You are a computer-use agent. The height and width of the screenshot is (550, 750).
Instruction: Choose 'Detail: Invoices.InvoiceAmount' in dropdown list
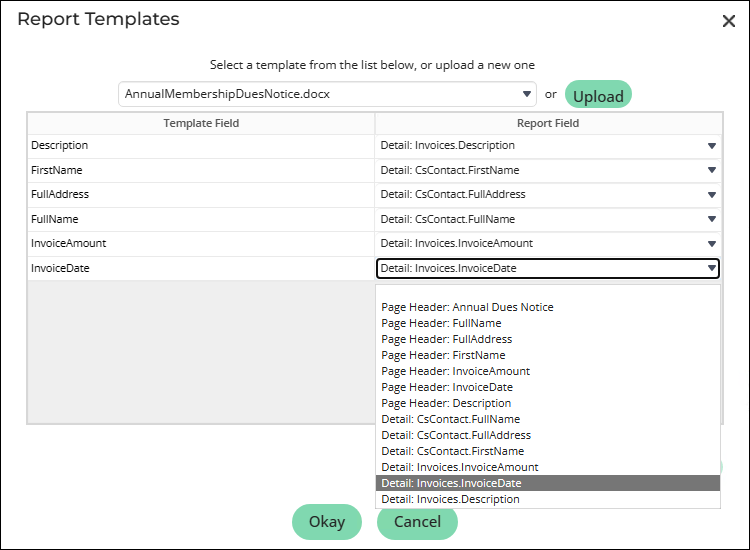click(x=548, y=467)
